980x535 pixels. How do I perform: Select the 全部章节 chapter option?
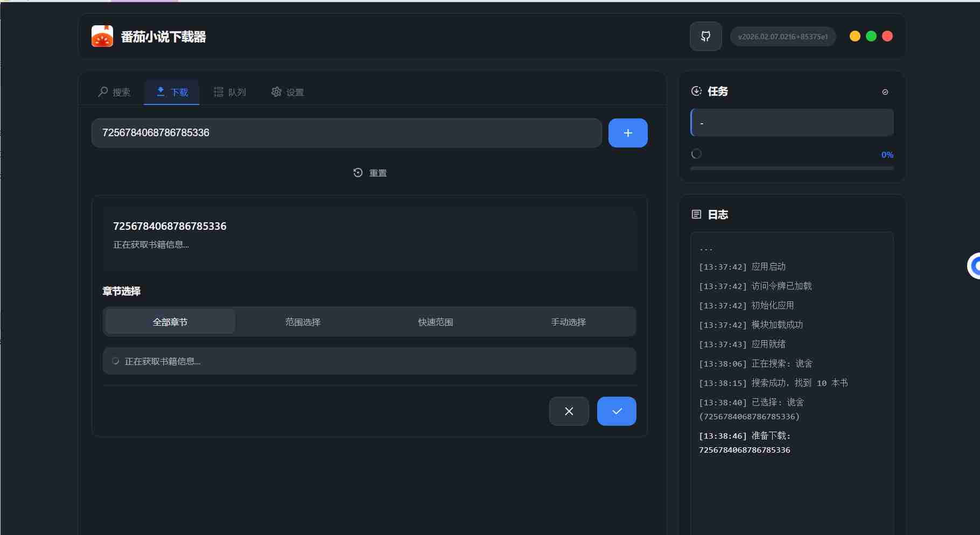(x=170, y=322)
